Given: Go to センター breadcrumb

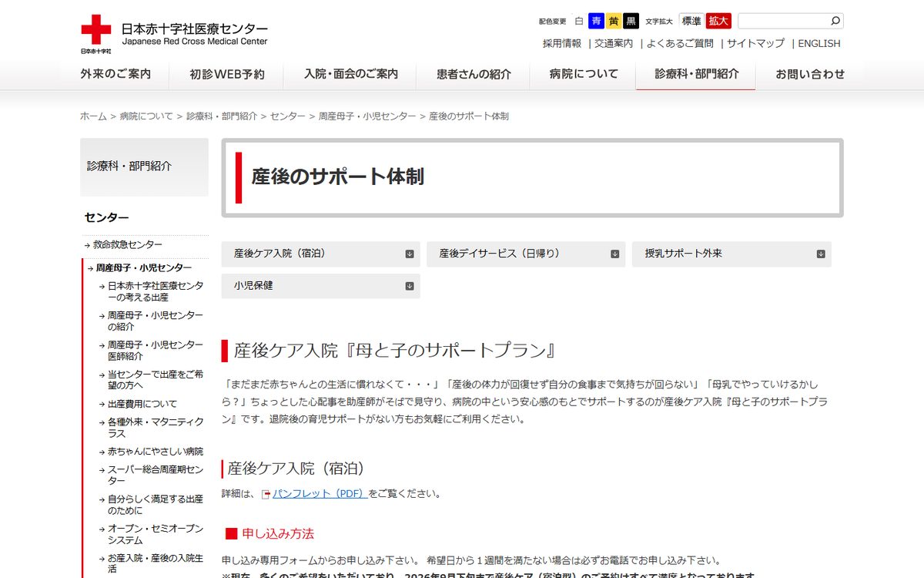Looking at the screenshot, I should (288, 116).
